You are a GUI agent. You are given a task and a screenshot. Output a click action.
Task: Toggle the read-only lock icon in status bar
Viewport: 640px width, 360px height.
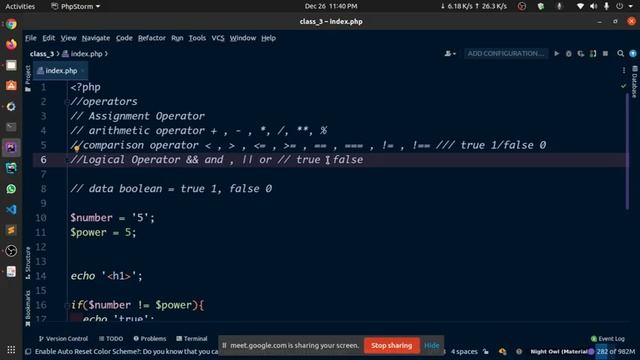[486, 351]
